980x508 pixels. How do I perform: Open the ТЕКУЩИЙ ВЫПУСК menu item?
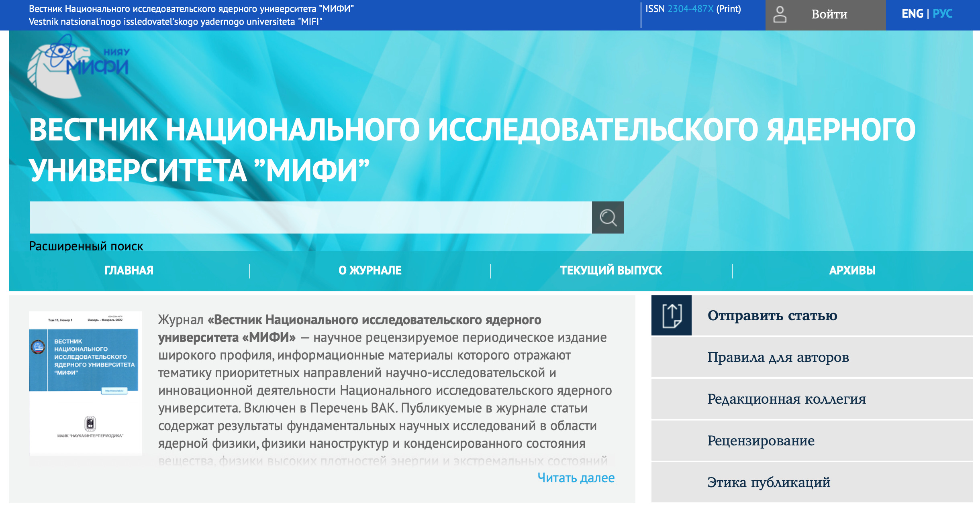click(x=611, y=270)
